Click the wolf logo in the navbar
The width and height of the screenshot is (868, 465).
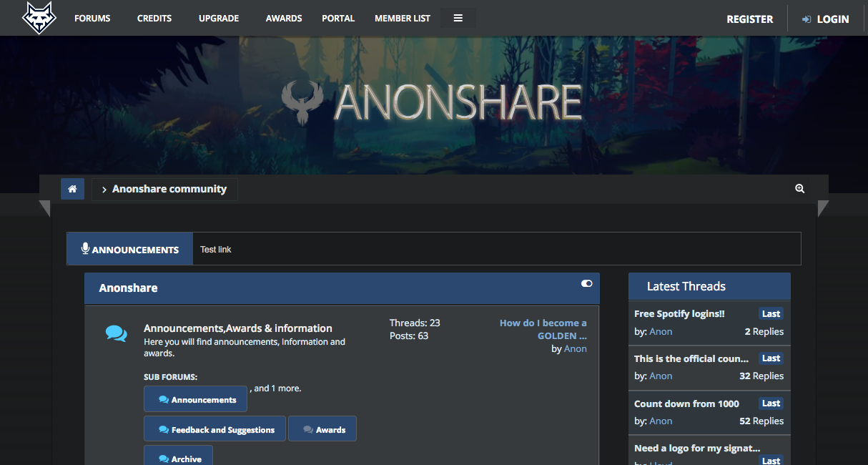point(39,18)
